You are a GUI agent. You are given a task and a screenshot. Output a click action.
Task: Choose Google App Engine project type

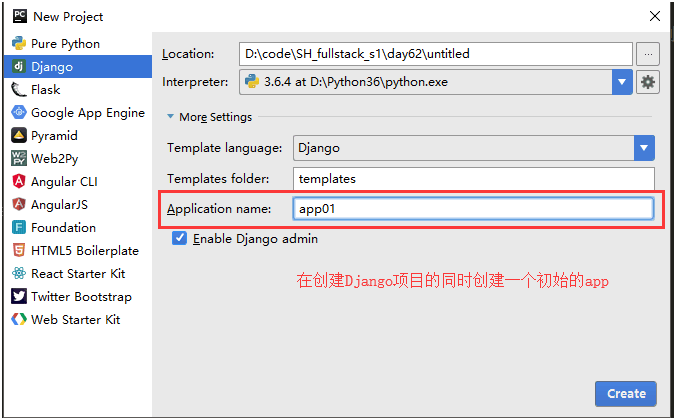point(88,113)
